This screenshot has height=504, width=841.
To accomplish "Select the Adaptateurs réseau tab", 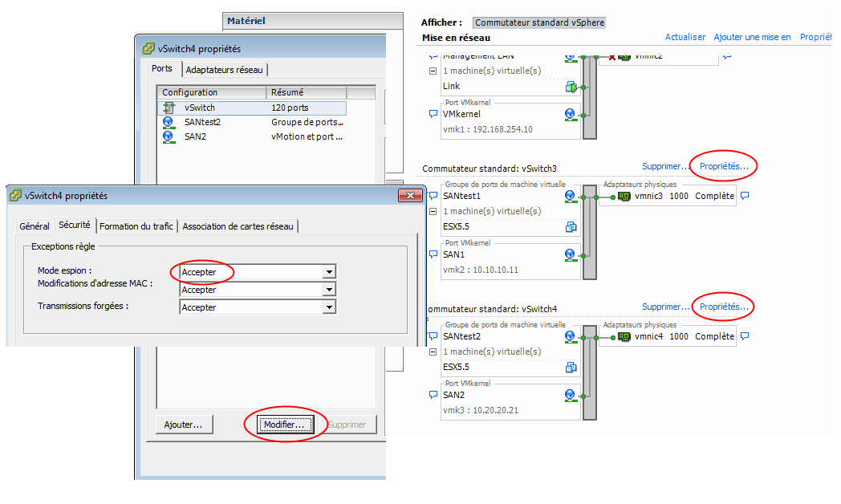I will tap(224, 70).
